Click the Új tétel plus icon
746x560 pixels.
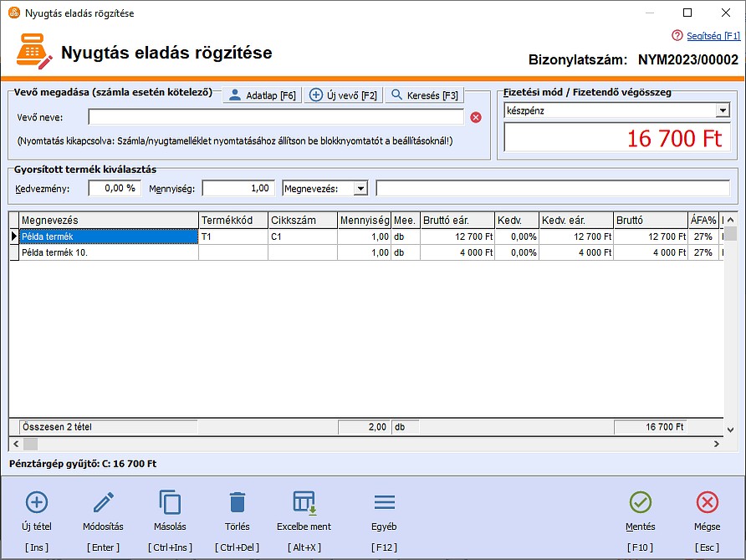[x=37, y=501]
